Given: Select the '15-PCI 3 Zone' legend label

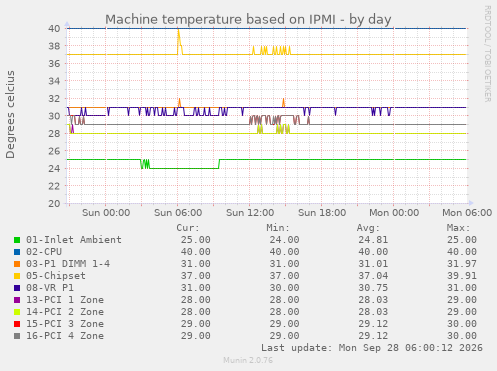Looking at the screenshot, I should [x=65, y=324].
